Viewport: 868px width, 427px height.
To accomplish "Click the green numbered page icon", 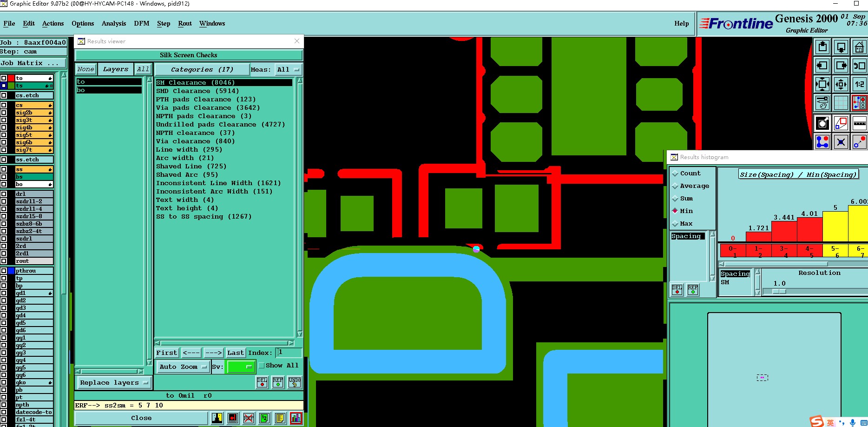I will click(264, 418).
